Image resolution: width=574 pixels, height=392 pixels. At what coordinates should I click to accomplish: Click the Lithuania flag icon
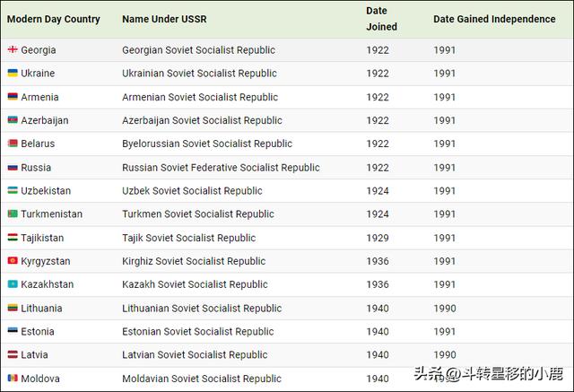pos(13,308)
